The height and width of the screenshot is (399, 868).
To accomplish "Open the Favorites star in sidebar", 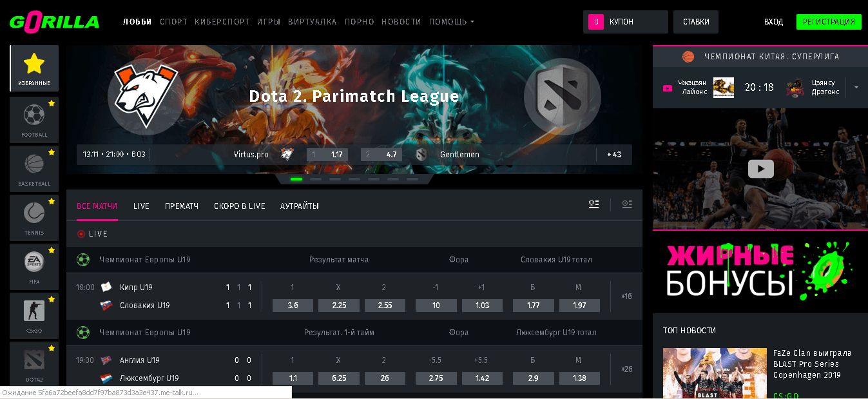I will 34,68.
